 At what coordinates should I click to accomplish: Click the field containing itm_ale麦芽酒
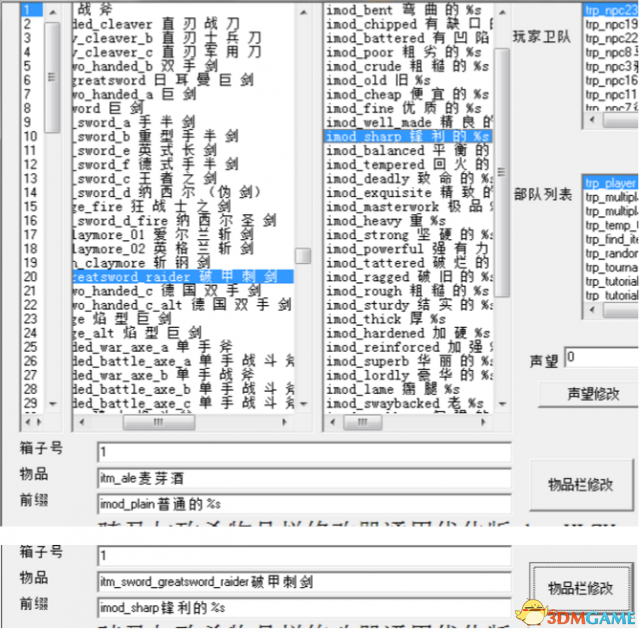pyautogui.click(x=304, y=478)
